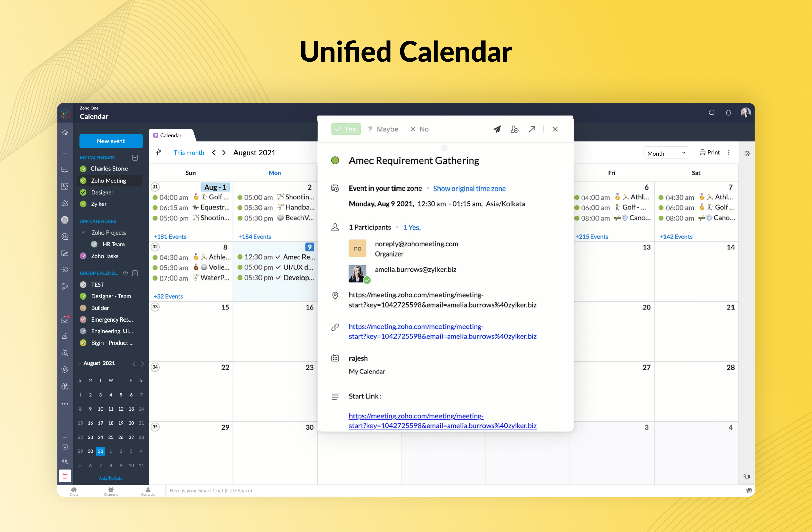Toggle Yes RSVP response for event
812x532 pixels.
click(347, 128)
